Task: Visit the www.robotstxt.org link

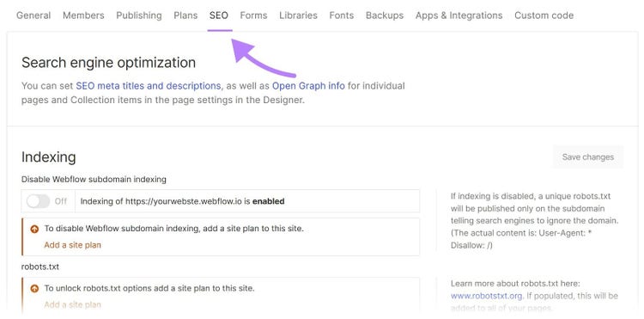Action: click(x=487, y=296)
